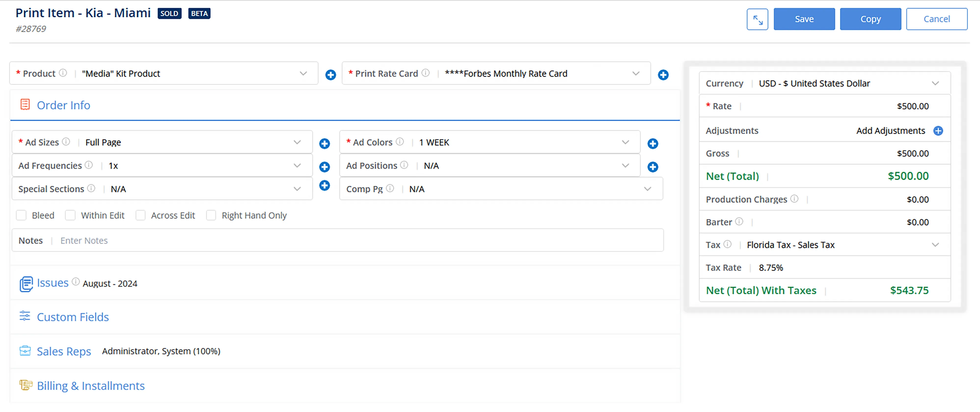980x412 pixels.
Task: Check the Within Edit option
Action: [70, 215]
